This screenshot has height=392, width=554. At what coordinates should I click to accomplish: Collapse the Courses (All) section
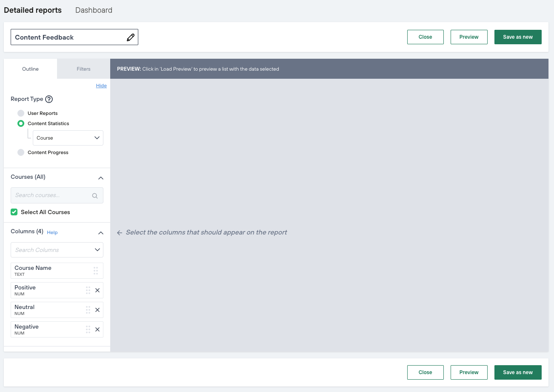[101, 178]
